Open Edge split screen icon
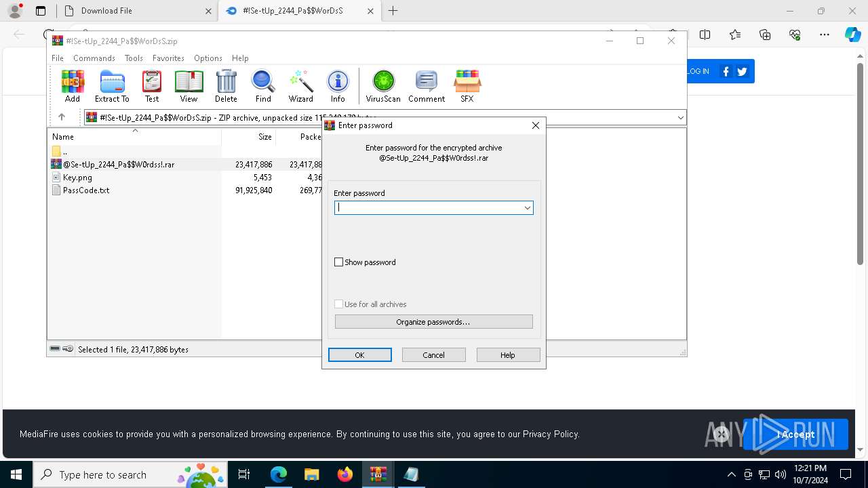Image resolution: width=868 pixels, height=488 pixels. [705, 35]
